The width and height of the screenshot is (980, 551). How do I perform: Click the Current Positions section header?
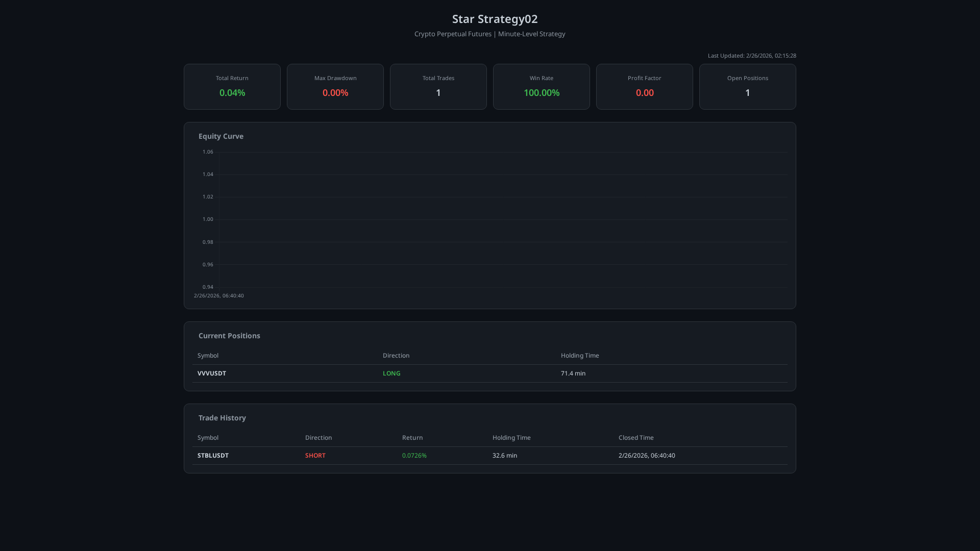[229, 335]
